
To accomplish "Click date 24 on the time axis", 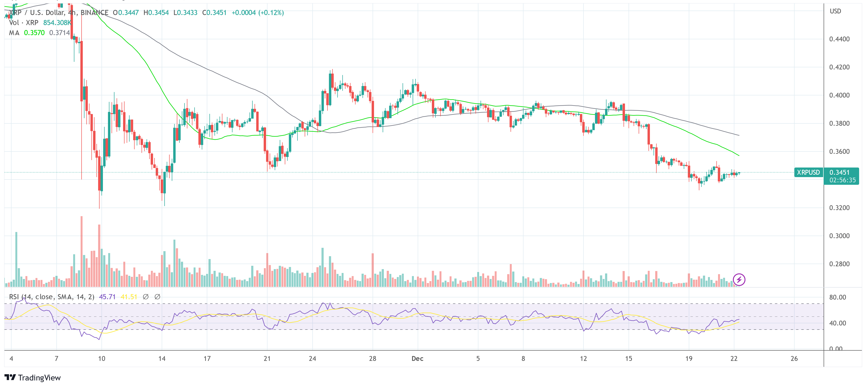I will (312, 358).
